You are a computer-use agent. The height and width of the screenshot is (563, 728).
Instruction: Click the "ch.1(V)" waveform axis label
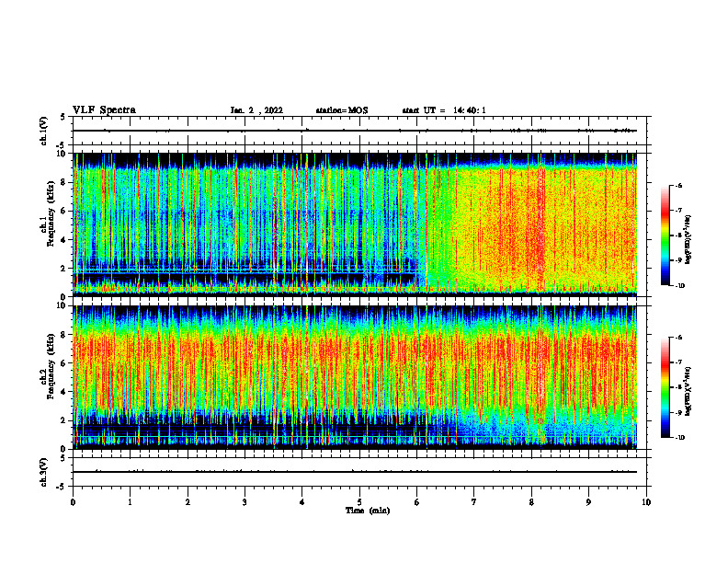pos(43,131)
